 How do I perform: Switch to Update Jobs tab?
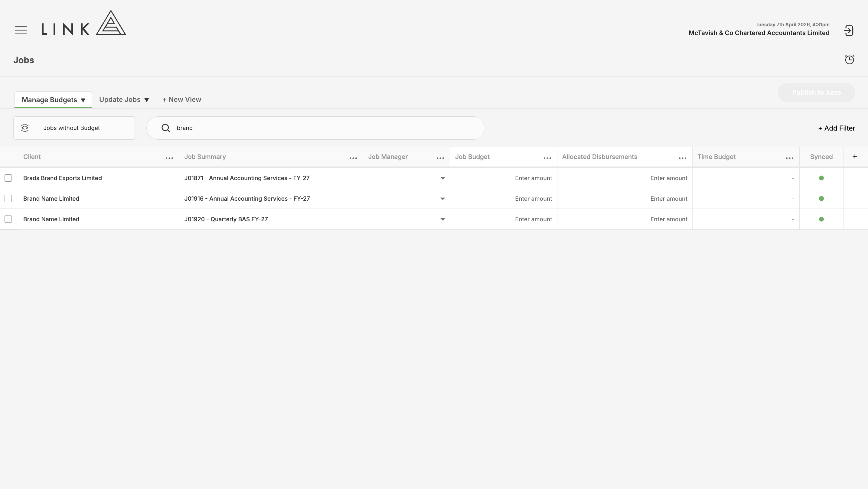(120, 100)
